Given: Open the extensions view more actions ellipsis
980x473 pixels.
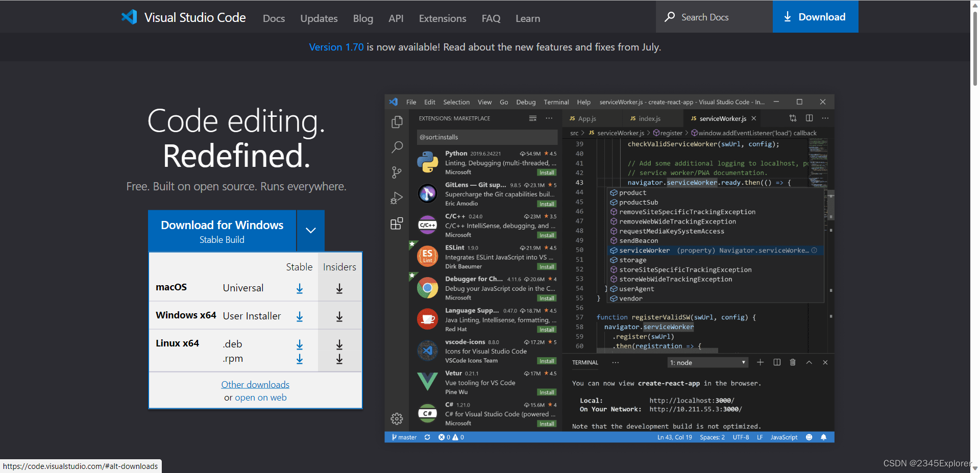Looking at the screenshot, I should coord(549,118).
